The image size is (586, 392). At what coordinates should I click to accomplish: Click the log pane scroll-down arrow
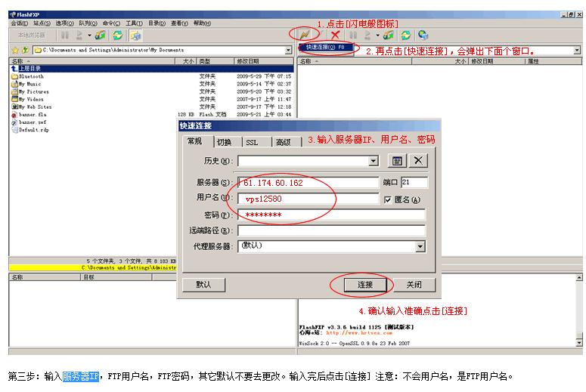click(x=579, y=342)
